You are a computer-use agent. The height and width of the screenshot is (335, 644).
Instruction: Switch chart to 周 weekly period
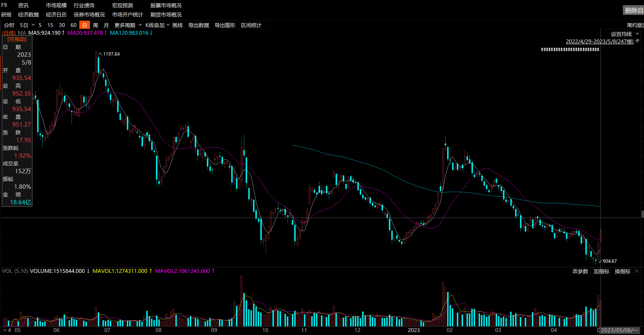tap(95, 25)
